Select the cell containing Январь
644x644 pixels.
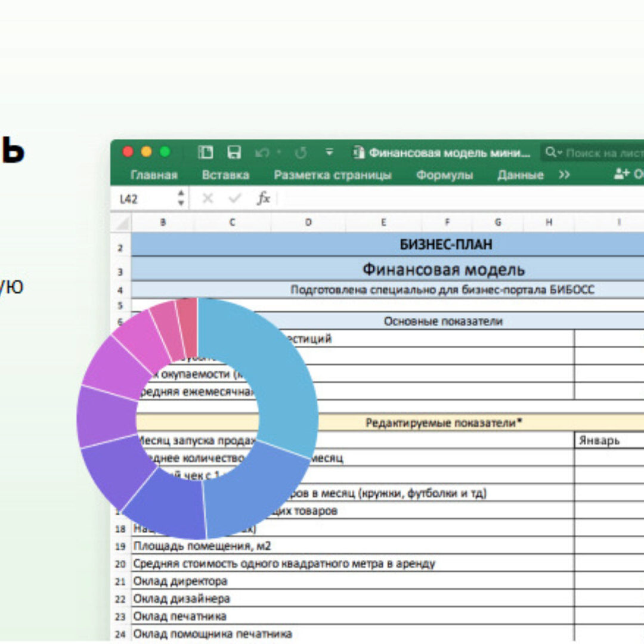click(608, 441)
